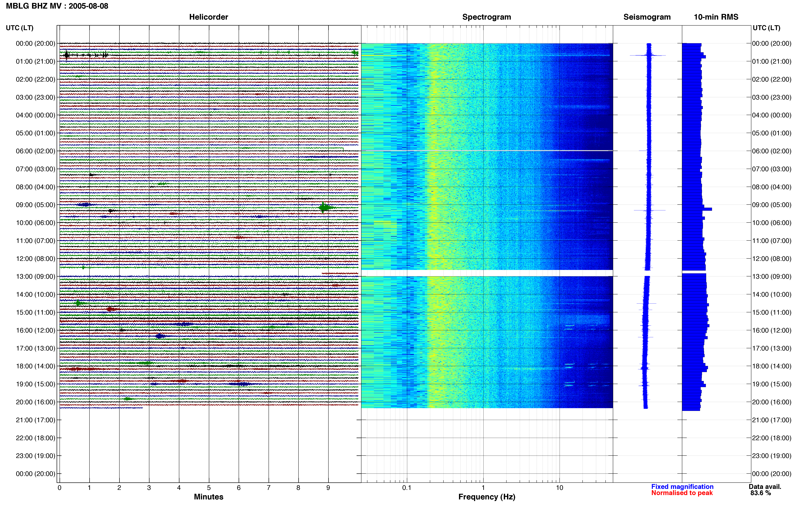Screen dimensions: 812x508
Task: Click the UTC (LT) label beside 10-min RMS axis
Action: (766, 28)
